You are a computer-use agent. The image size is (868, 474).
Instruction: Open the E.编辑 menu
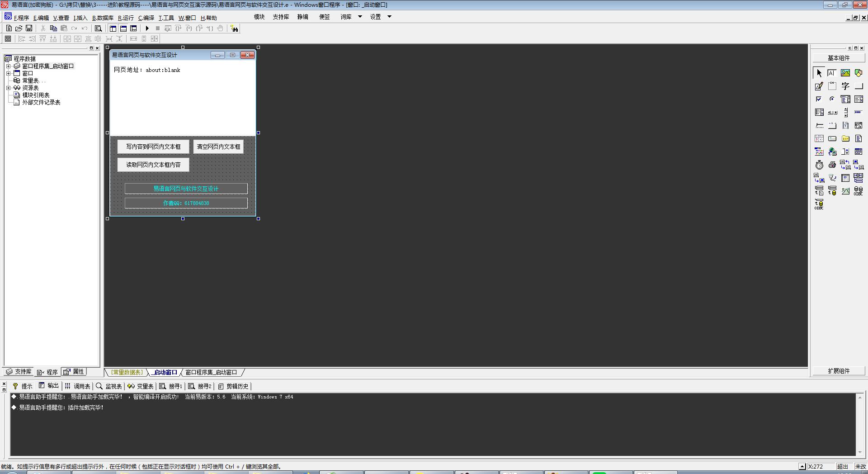[41, 18]
